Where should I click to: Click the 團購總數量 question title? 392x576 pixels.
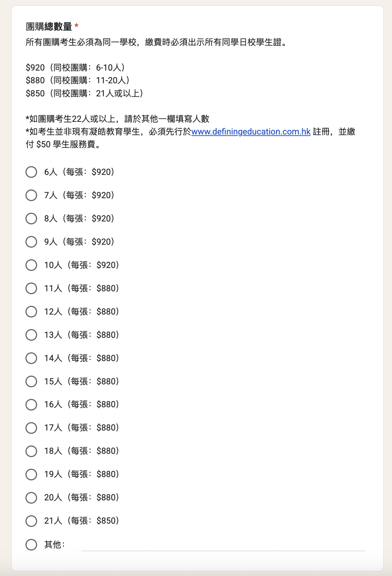[x=49, y=27]
